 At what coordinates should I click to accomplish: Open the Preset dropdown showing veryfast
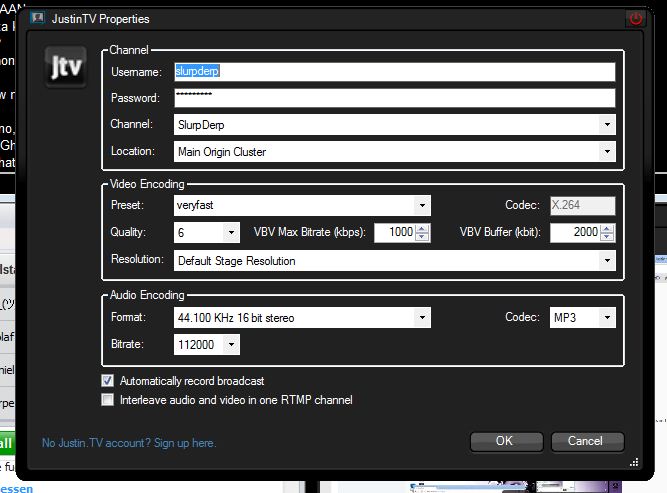point(302,205)
